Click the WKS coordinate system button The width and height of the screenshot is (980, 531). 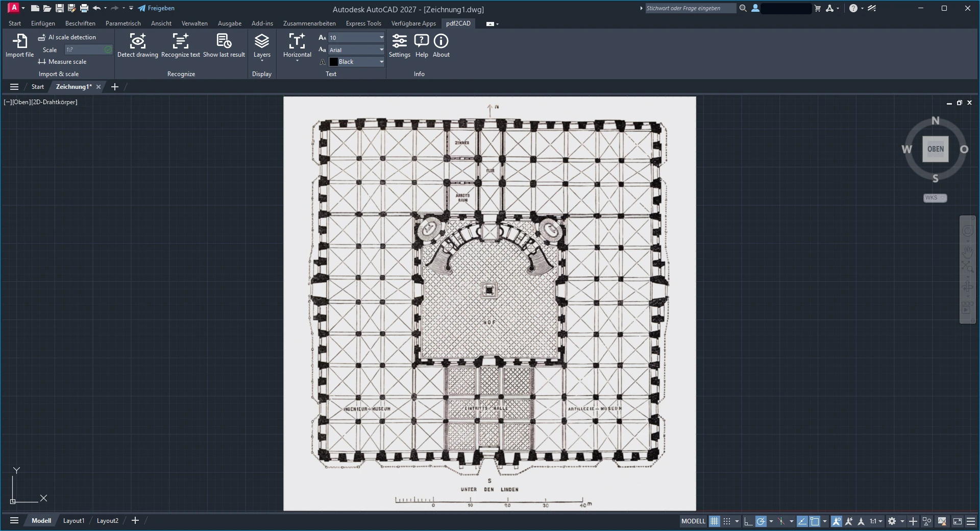coord(935,198)
